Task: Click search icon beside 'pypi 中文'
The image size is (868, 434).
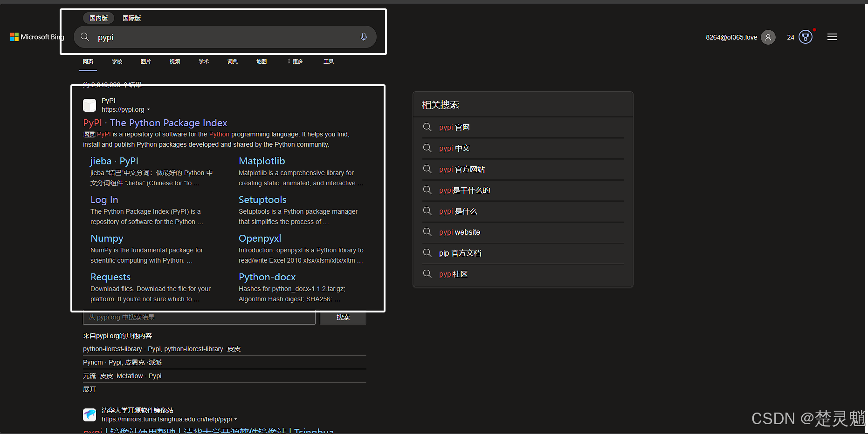Action: tap(427, 148)
